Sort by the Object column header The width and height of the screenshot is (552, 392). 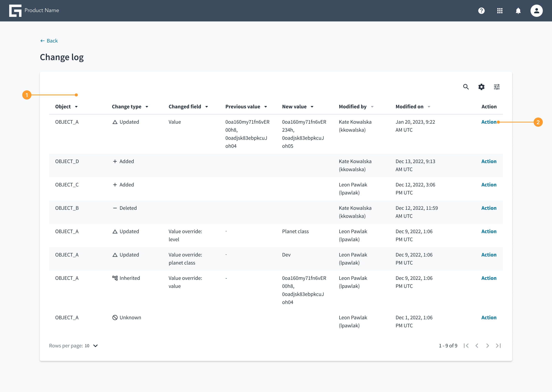[66, 107]
